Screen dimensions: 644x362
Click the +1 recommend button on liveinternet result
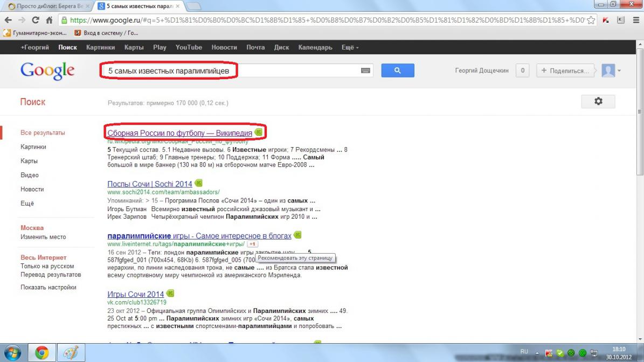(x=252, y=244)
